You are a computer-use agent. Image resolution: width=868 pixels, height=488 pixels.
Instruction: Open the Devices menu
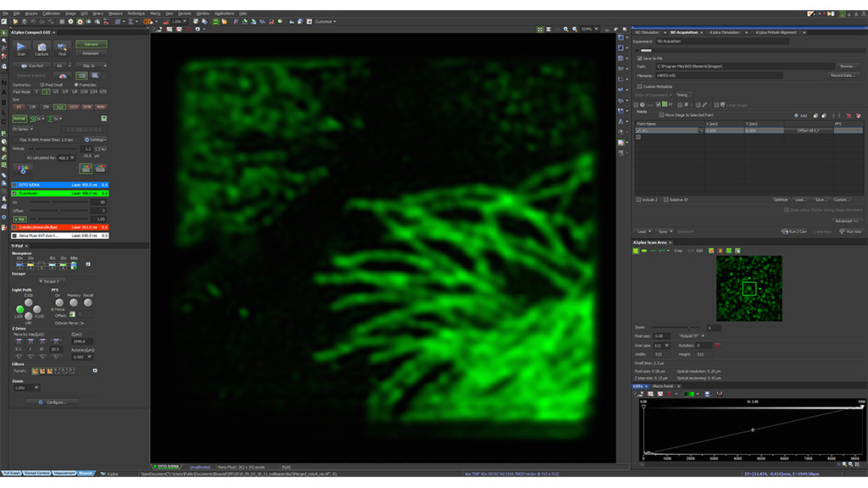[x=184, y=14]
